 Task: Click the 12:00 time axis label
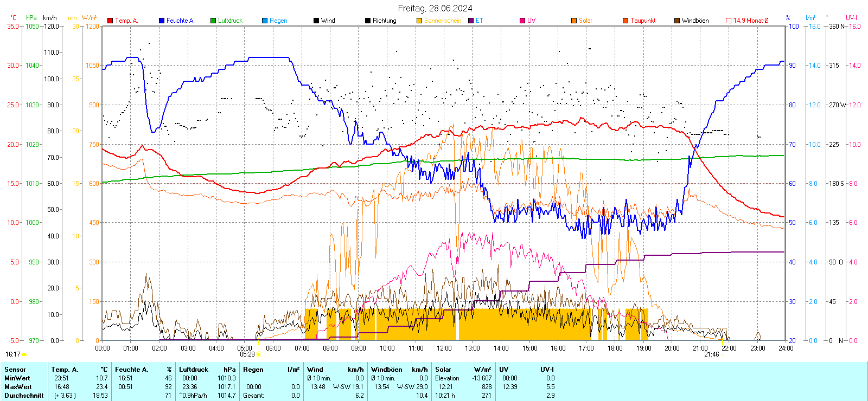[x=444, y=348]
